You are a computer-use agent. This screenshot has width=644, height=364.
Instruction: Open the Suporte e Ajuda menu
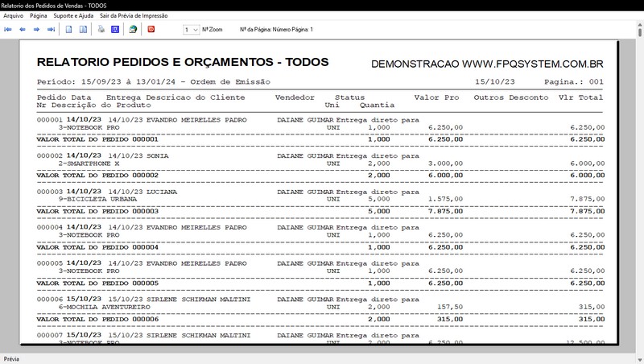[x=73, y=15]
